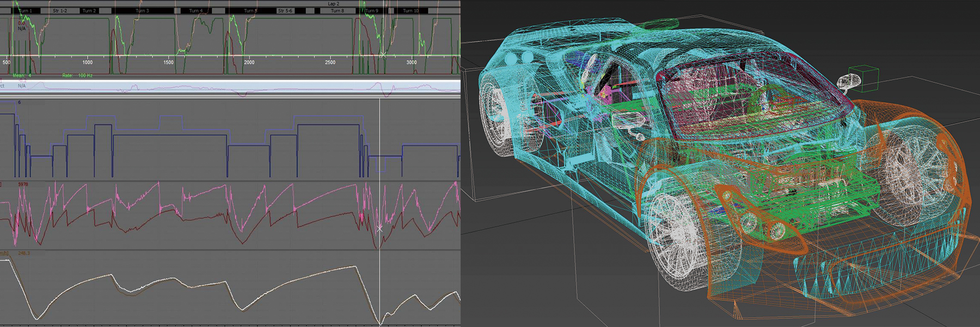This screenshot has width=980, height=327.
Task: Click the Turn 2 segment label
Action: (89, 10)
